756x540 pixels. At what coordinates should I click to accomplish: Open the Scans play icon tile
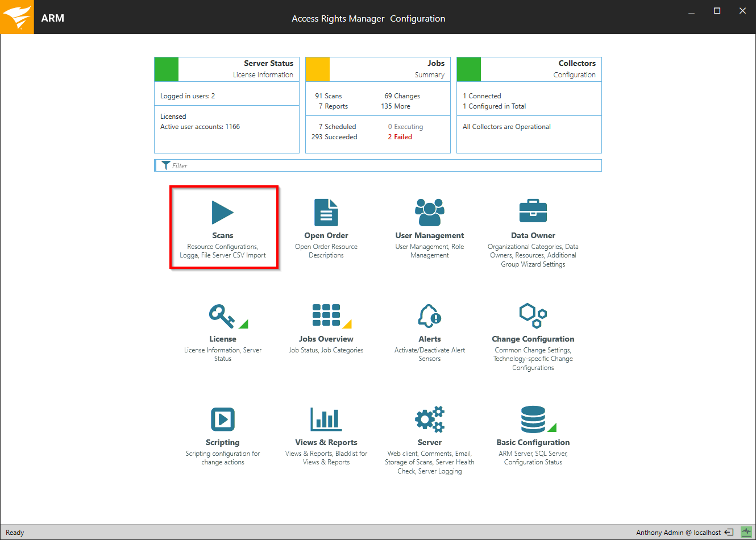coord(223,213)
